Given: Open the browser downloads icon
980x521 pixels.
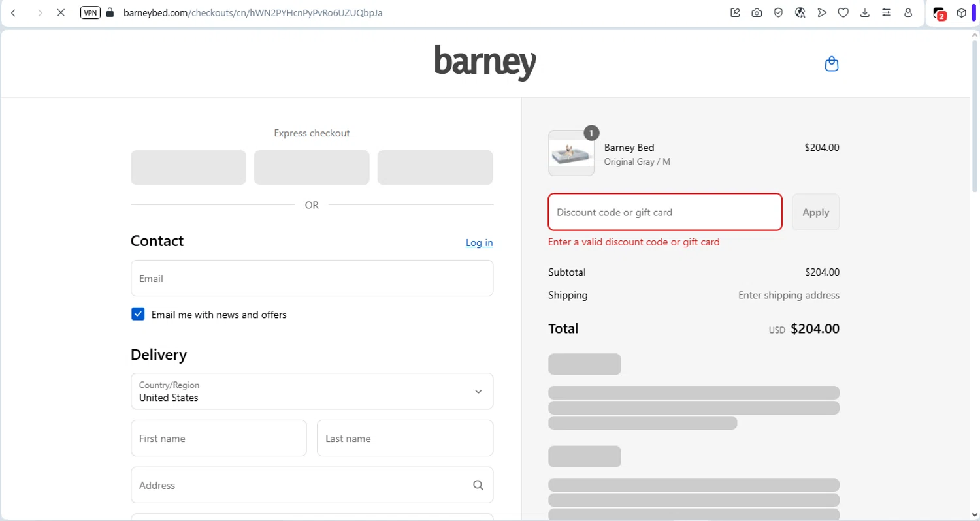Looking at the screenshot, I should pos(865,12).
